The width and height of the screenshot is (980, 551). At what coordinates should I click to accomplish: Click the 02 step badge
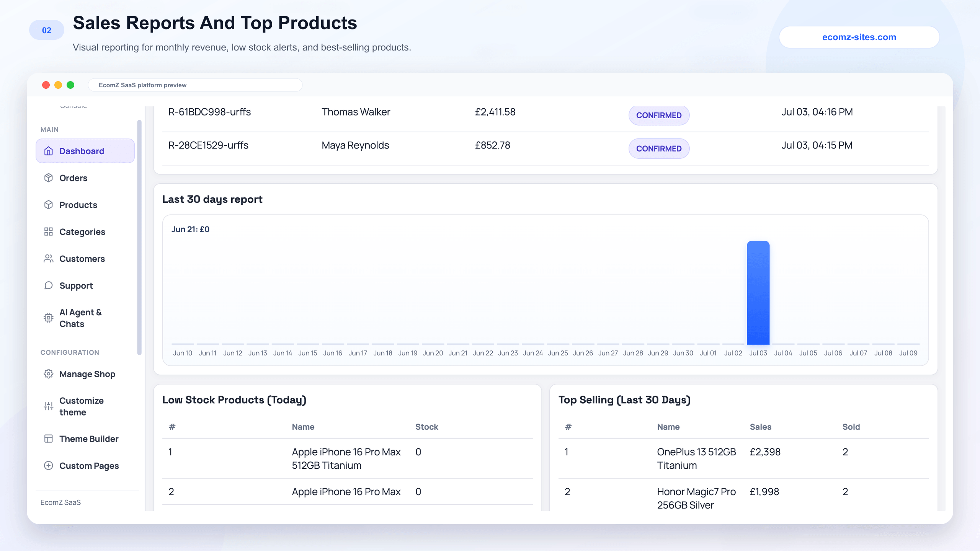[47, 30]
